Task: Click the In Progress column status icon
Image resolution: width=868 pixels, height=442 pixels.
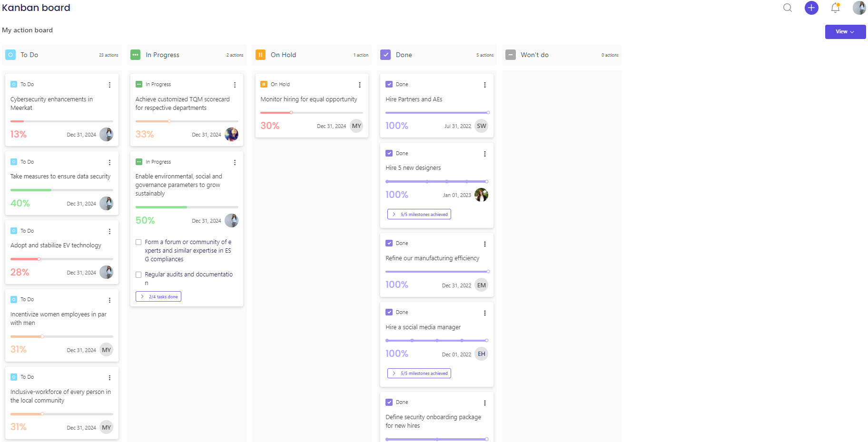Action: pyautogui.click(x=135, y=55)
